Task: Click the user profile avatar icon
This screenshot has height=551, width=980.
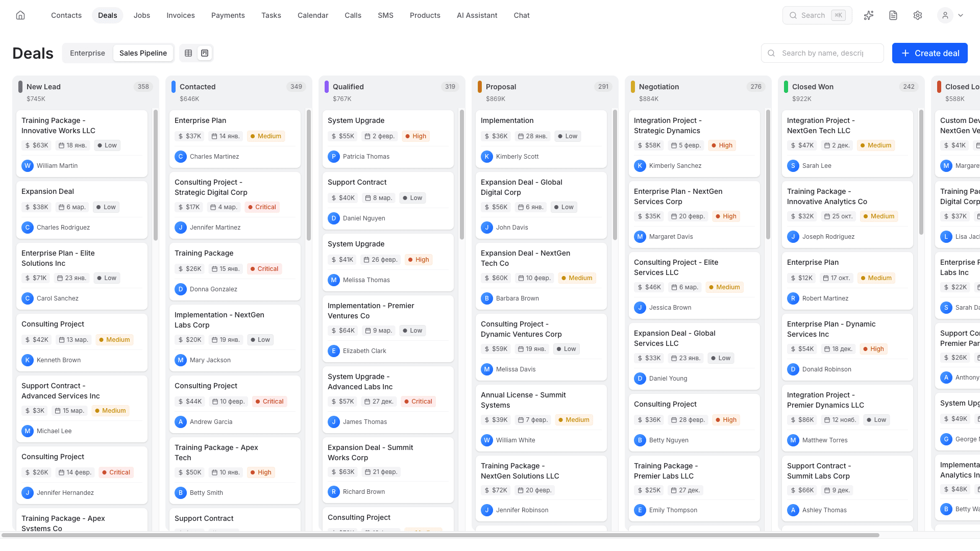Action: (x=945, y=15)
